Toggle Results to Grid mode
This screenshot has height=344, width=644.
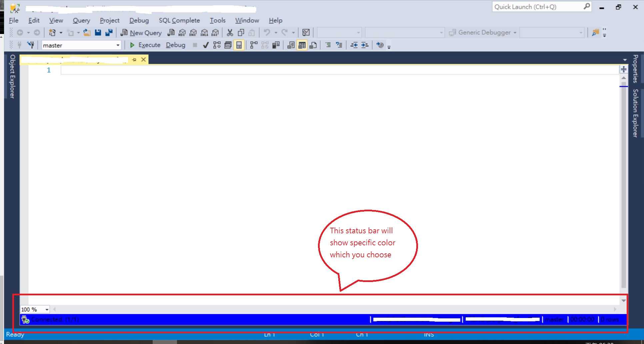click(302, 45)
